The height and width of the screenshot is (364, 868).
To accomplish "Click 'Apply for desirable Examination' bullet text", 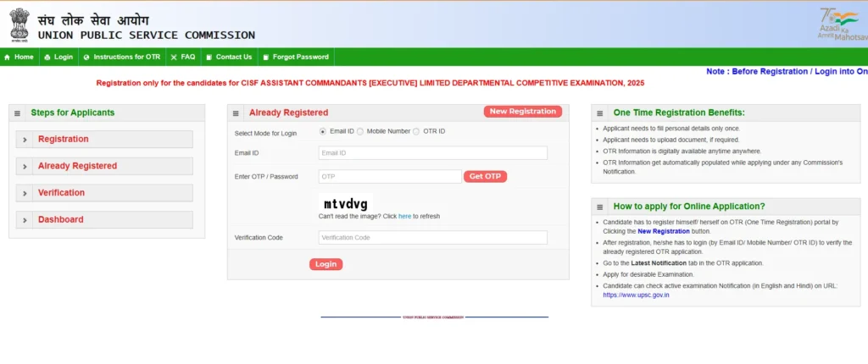I will (x=648, y=274).
